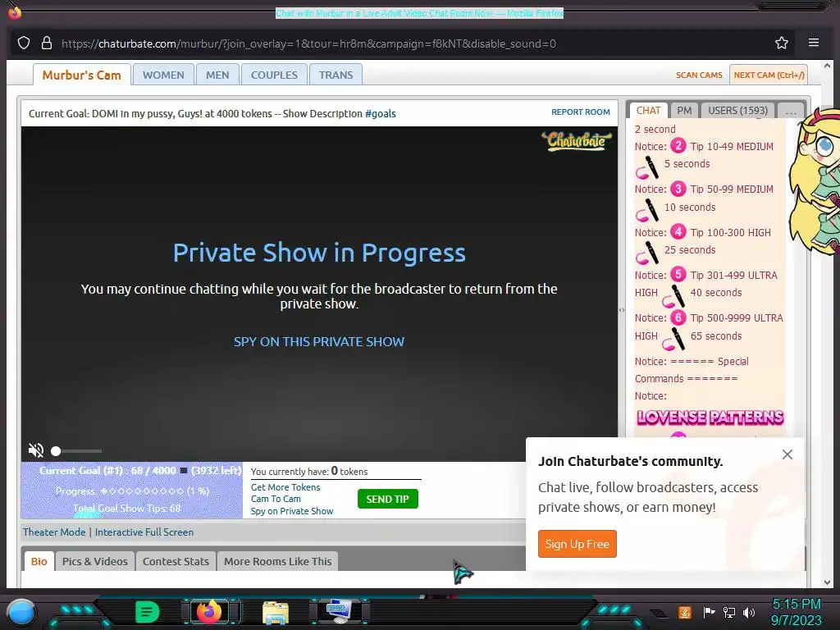This screenshot has width=840, height=630.
Task: Open the WOMEN tab
Action: coord(163,75)
